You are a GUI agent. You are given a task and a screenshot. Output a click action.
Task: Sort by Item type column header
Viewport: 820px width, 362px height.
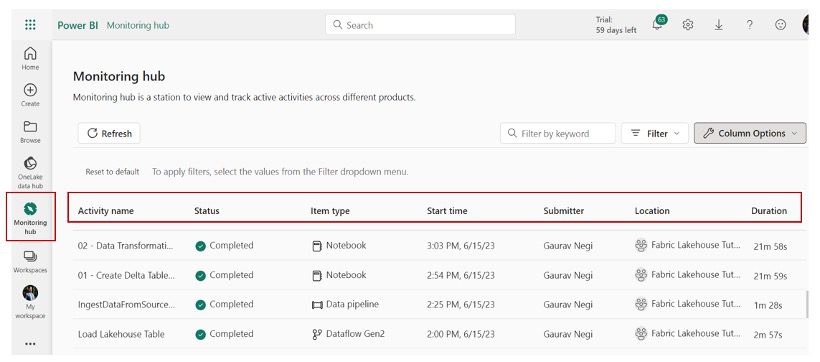[x=330, y=211]
